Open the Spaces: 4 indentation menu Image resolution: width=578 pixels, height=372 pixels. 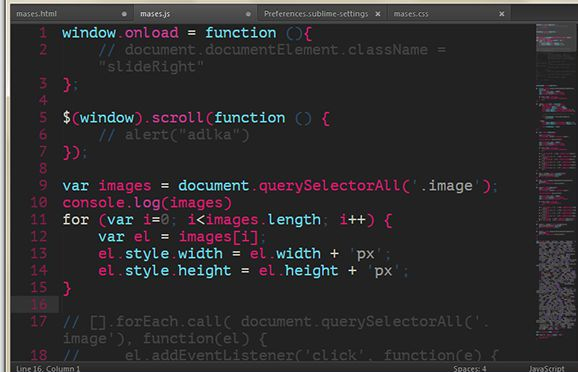470,368
